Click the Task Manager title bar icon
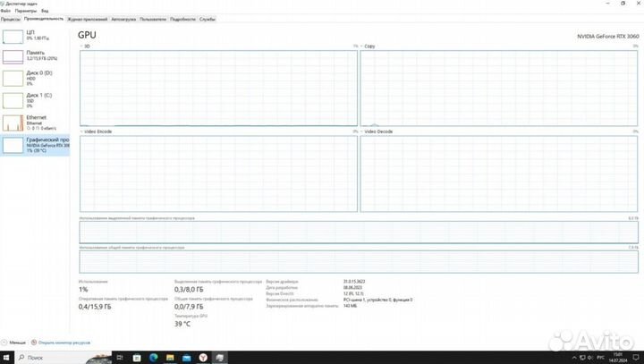Image resolution: width=644 pixels, height=364 pixels. pyautogui.click(x=3, y=4)
